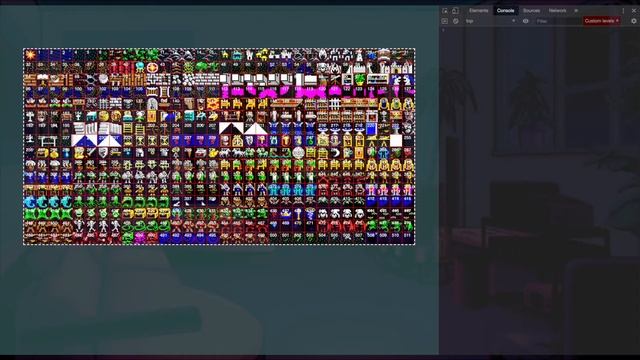Click the golden door sprite tile 170
Screen dimensions: 640x360
pos(152,116)
